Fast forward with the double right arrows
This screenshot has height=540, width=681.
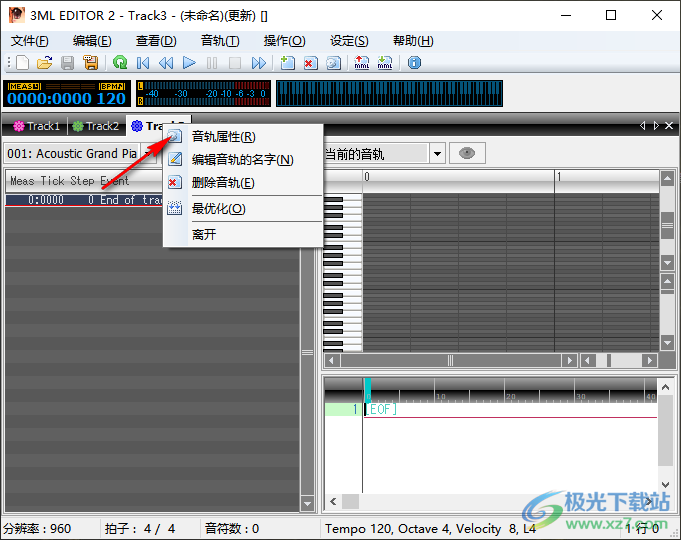(x=258, y=63)
